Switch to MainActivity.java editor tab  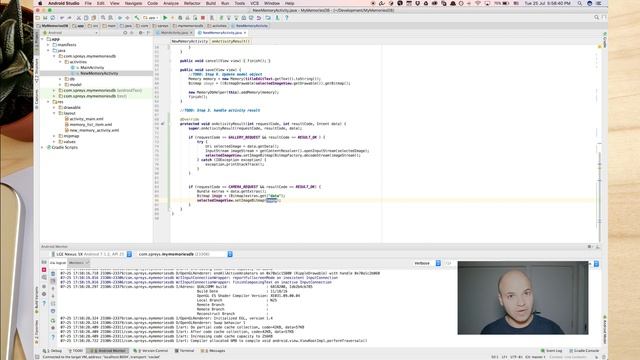[x=174, y=33]
